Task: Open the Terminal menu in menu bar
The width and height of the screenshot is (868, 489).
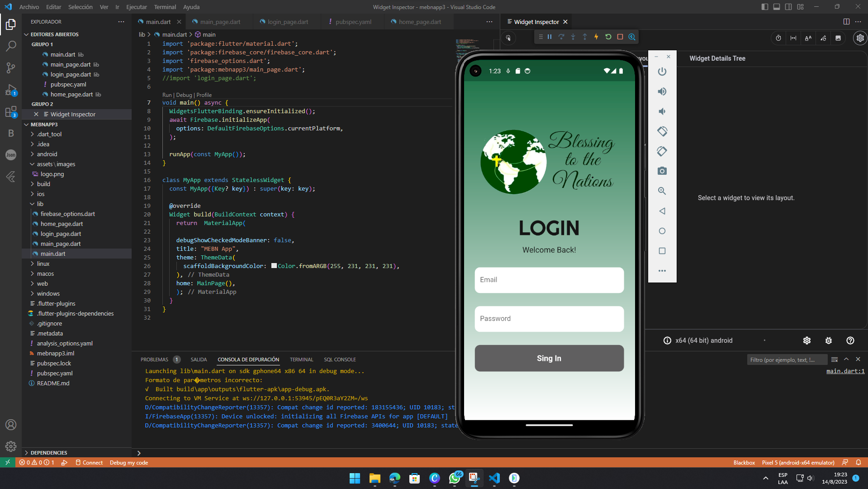Action: 165,7
